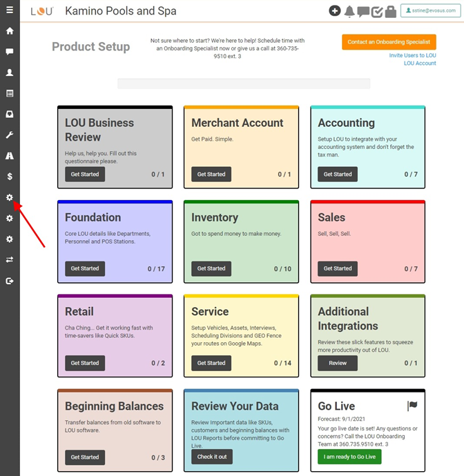The image size is (464, 476).
Task: Get Started on LOU Business Review
Action: 85,175
